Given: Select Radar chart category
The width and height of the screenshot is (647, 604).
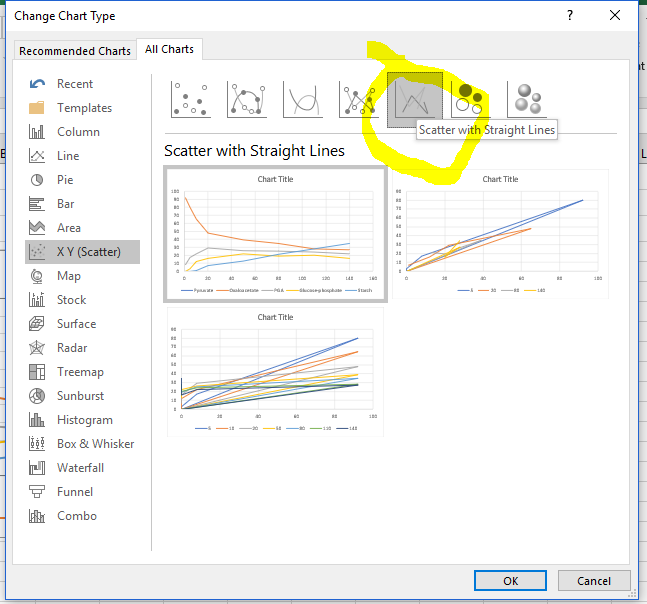Looking at the screenshot, I should 83,348.
